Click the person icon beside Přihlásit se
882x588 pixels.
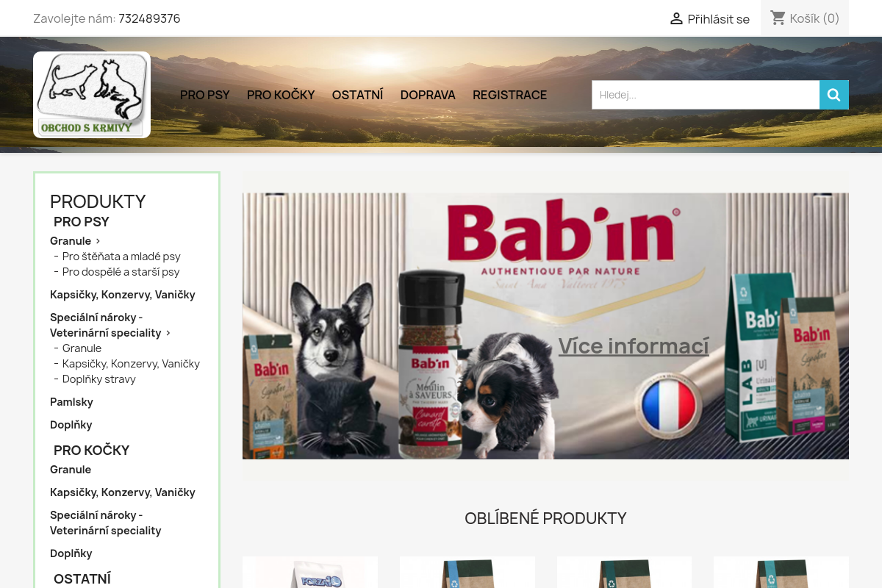(676, 19)
